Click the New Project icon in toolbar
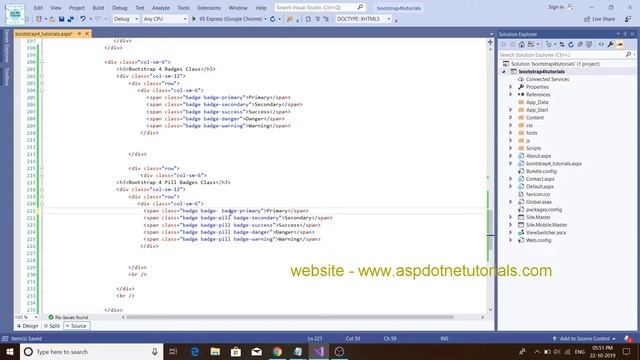640x360 pixels. 39,19
